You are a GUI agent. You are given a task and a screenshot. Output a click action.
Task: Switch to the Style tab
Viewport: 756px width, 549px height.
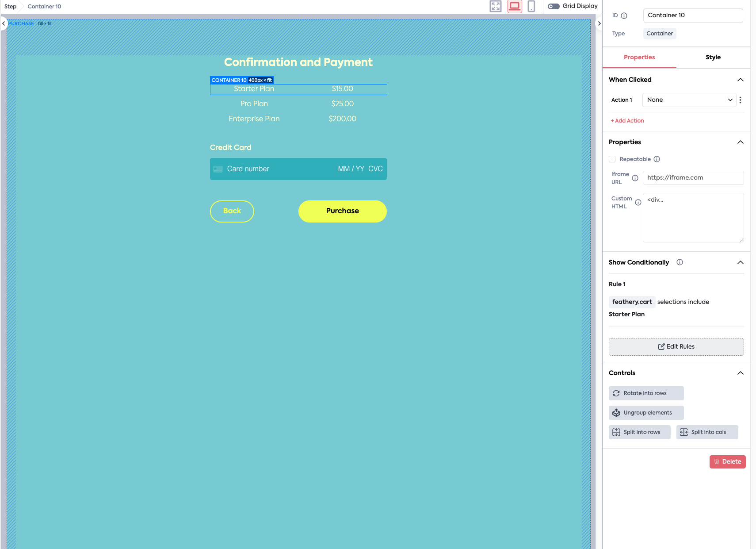713,57
